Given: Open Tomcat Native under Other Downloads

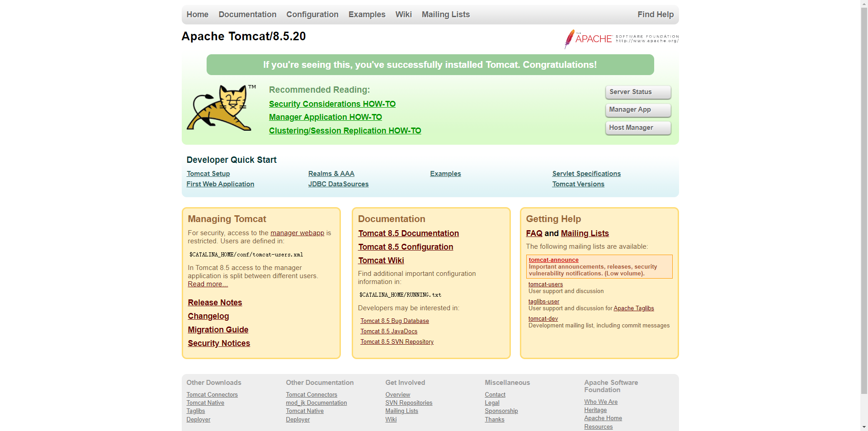Looking at the screenshot, I should 205,403.
